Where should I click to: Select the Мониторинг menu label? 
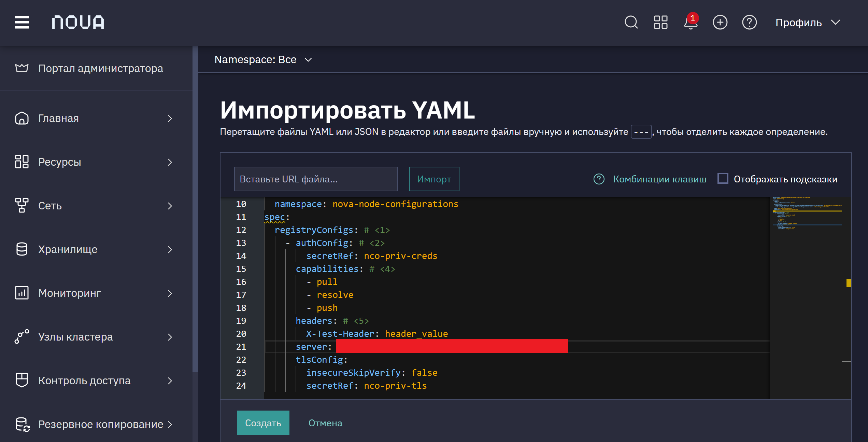click(70, 293)
